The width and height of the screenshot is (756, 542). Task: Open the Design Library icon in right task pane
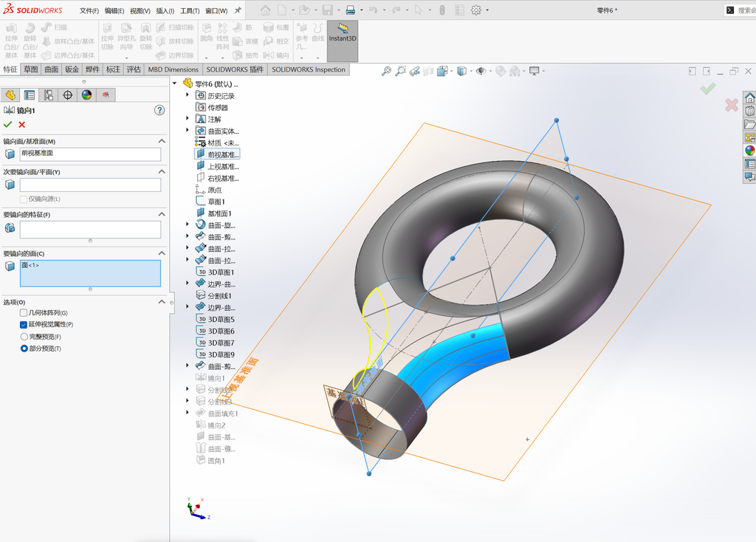point(750,111)
